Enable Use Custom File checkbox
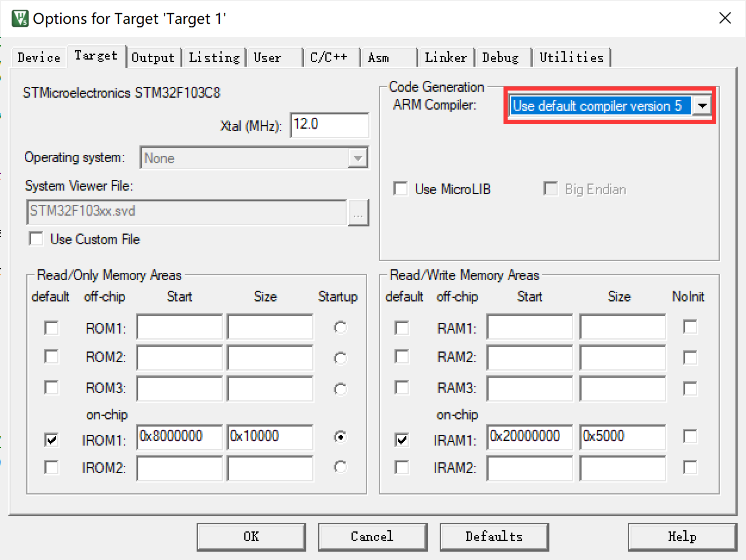Screen dimensions: 746x560 [x=36, y=239]
